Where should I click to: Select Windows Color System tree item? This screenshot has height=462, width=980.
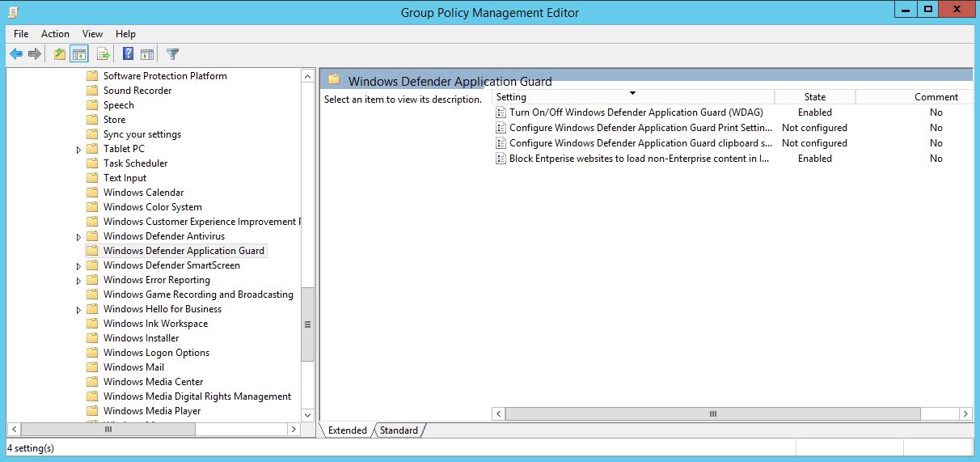point(153,207)
